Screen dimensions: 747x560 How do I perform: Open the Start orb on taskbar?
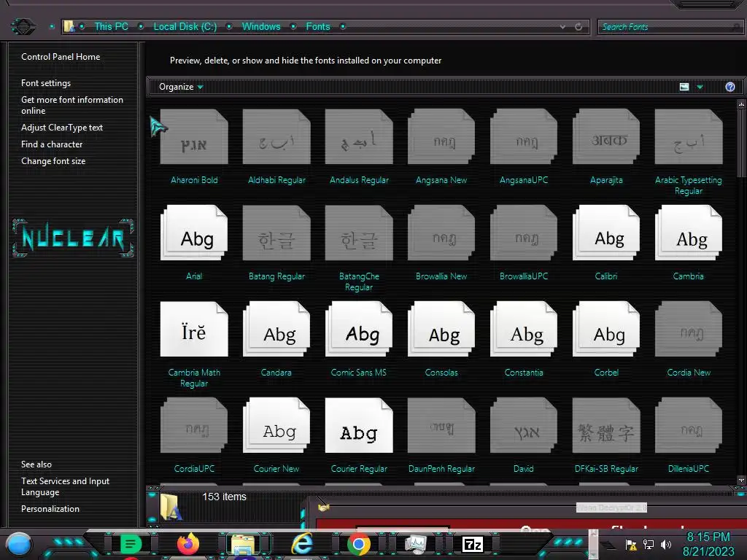(19, 544)
